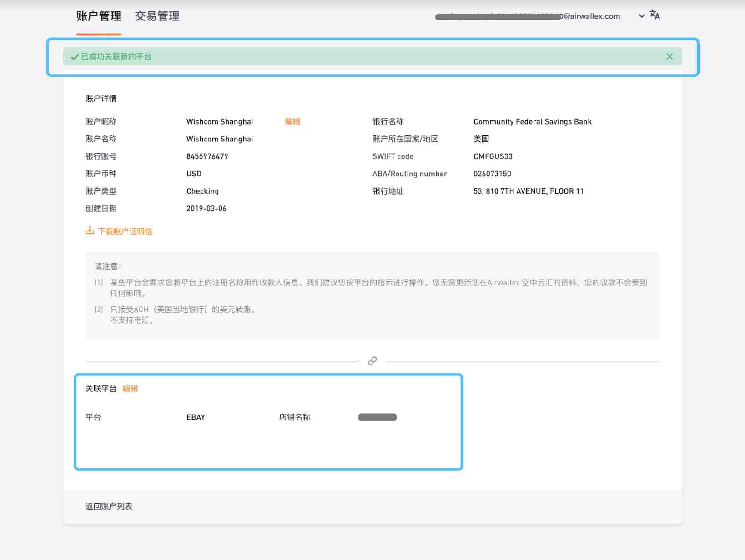Click bank address 53, 810 7TH AVENUE

tap(529, 191)
